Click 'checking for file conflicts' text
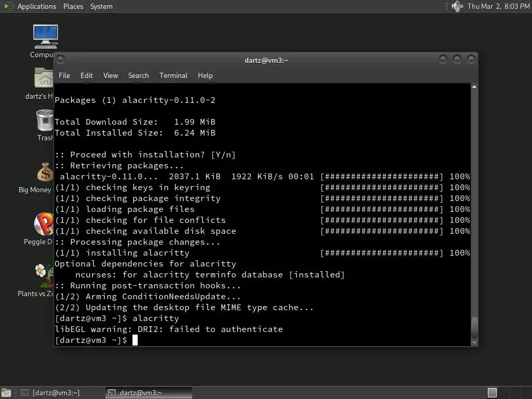This screenshot has width=532, height=399. (156, 220)
